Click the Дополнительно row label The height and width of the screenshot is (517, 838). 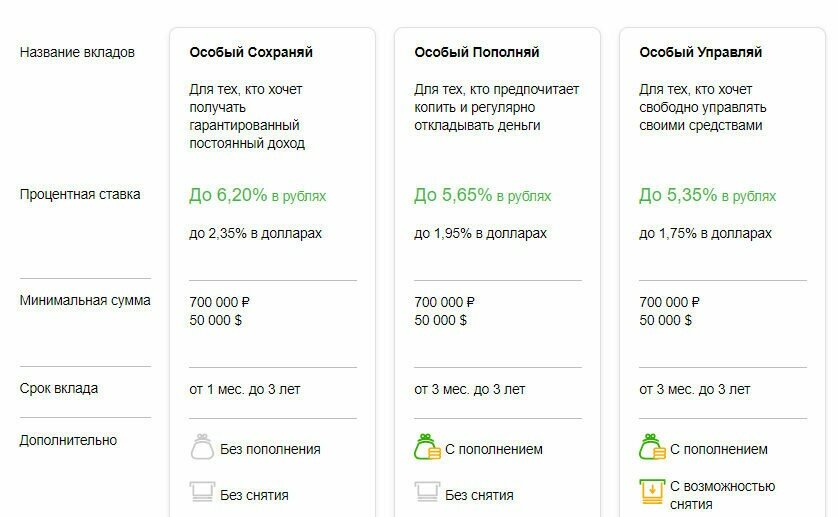coord(68,440)
